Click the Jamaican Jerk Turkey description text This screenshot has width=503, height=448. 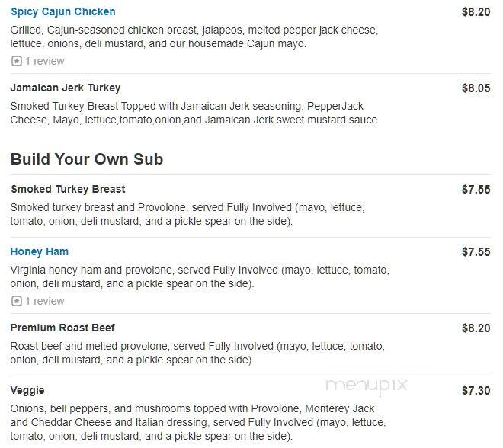[x=194, y=113]
